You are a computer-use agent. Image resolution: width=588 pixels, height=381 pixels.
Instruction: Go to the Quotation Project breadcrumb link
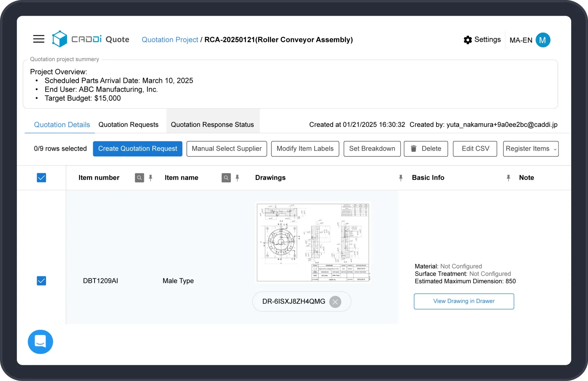tap(170, 40)
